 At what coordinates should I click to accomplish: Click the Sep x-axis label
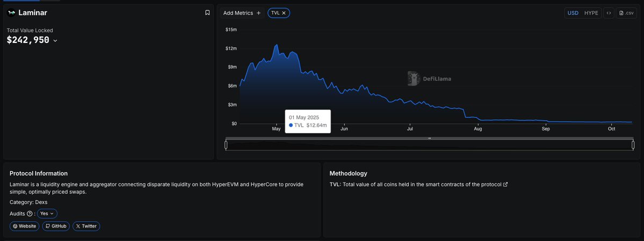pos(545,129)
